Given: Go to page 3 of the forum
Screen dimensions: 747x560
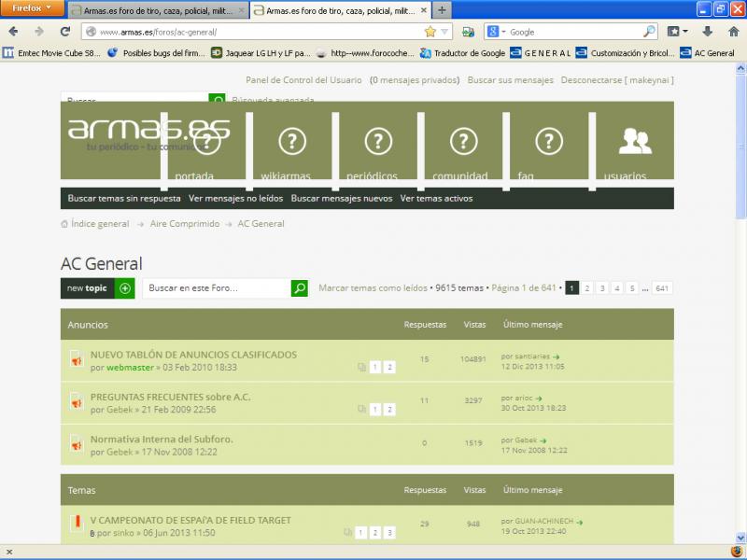Looking at the screenshot, I should pos(602,288).
